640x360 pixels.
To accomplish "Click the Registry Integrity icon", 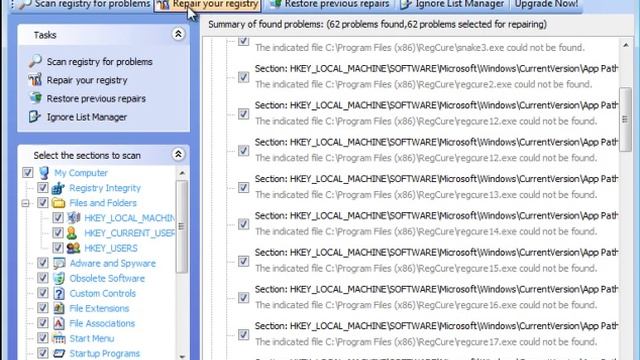I will click(58, 188).
